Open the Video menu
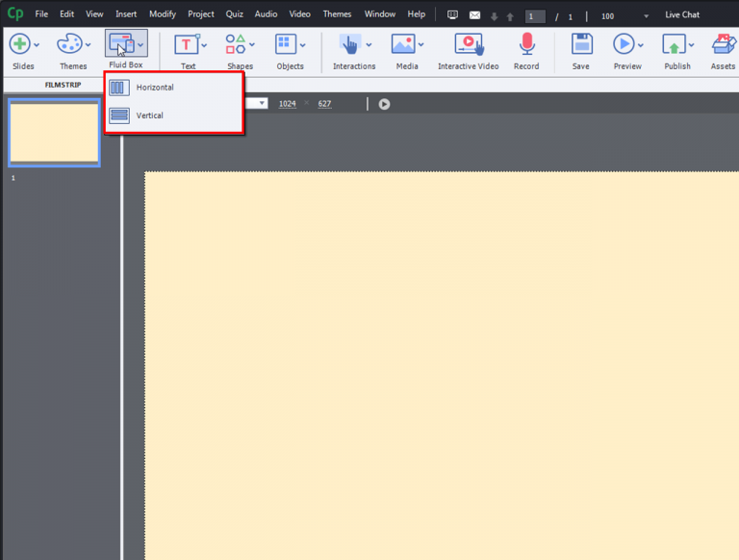 click(x=300, y=14)
